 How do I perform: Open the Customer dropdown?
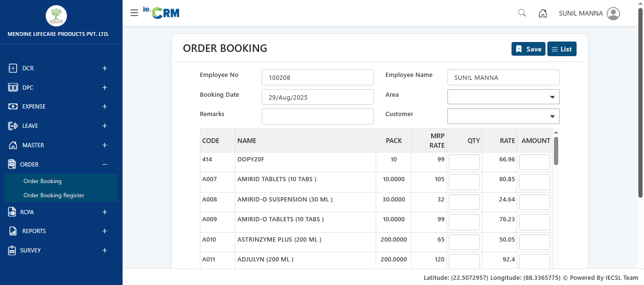tap(503, 116)
